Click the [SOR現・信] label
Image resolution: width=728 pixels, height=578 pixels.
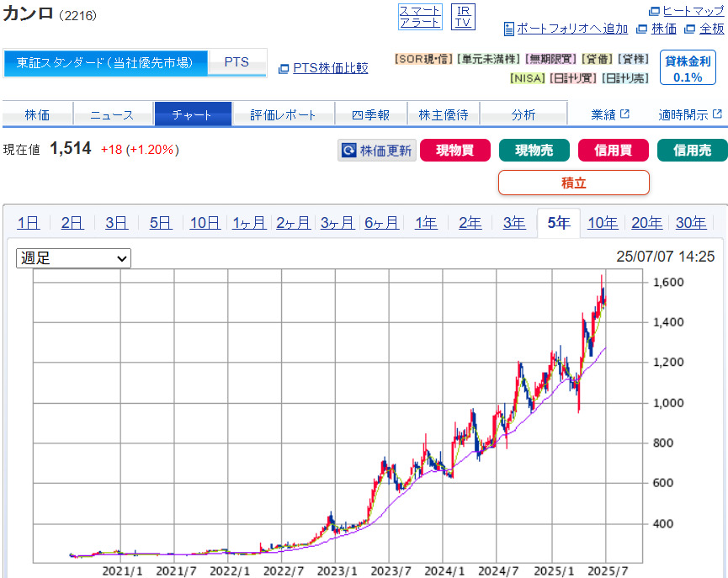pyautogui.click(x=423, y=59)
